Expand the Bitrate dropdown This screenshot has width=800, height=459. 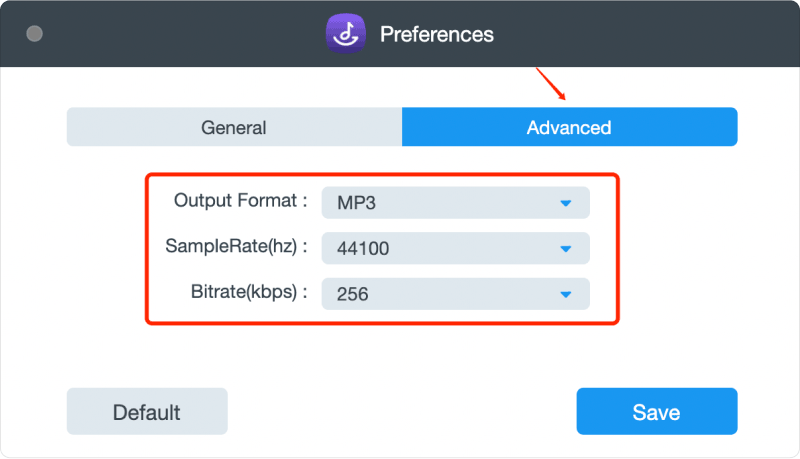[456, 294]
